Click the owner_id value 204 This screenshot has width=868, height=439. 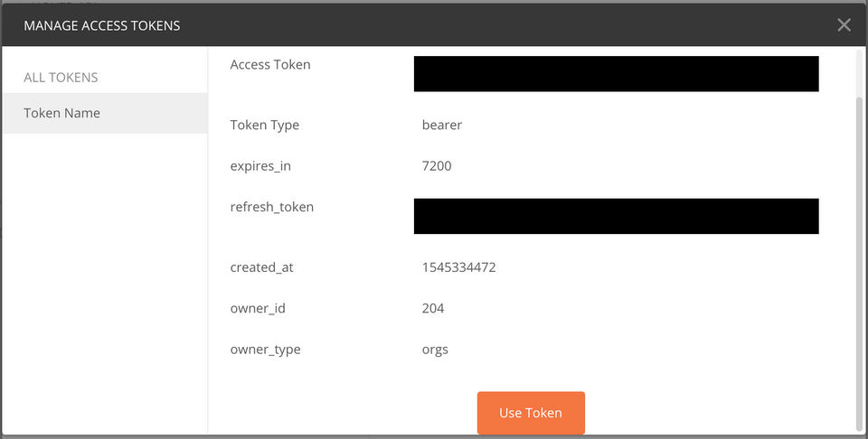433,308
